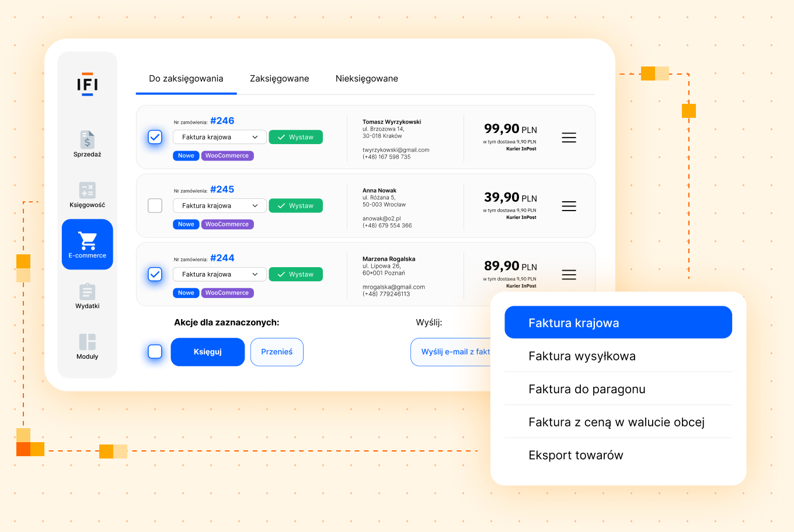Switch to the Zaksięgowane tab
The height and width of the screenshot is (532, 794).
(x=280, y=79)
